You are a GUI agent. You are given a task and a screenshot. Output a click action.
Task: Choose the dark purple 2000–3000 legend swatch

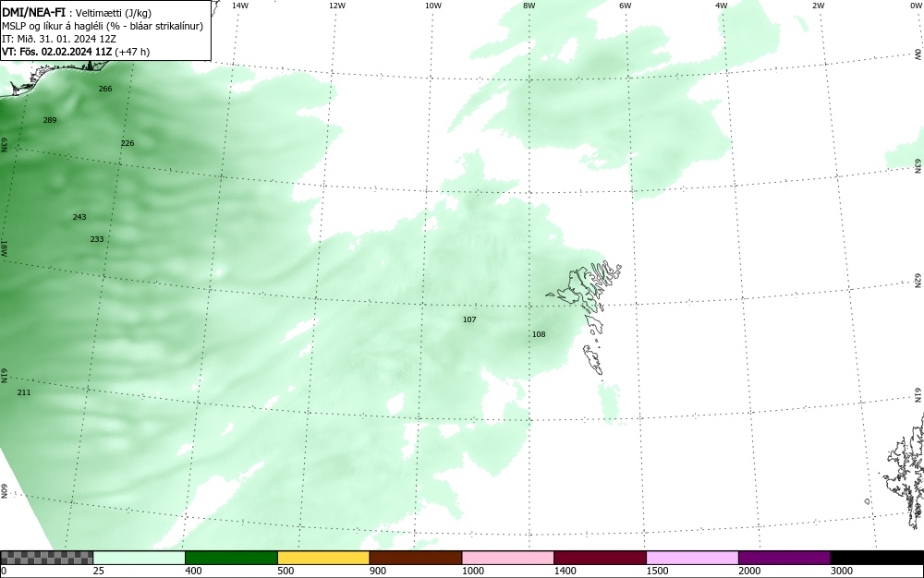pyautogui.click(x=784, y=558)
